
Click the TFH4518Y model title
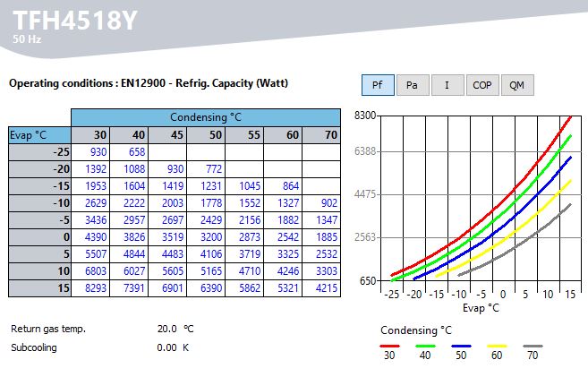coord(75,19)
